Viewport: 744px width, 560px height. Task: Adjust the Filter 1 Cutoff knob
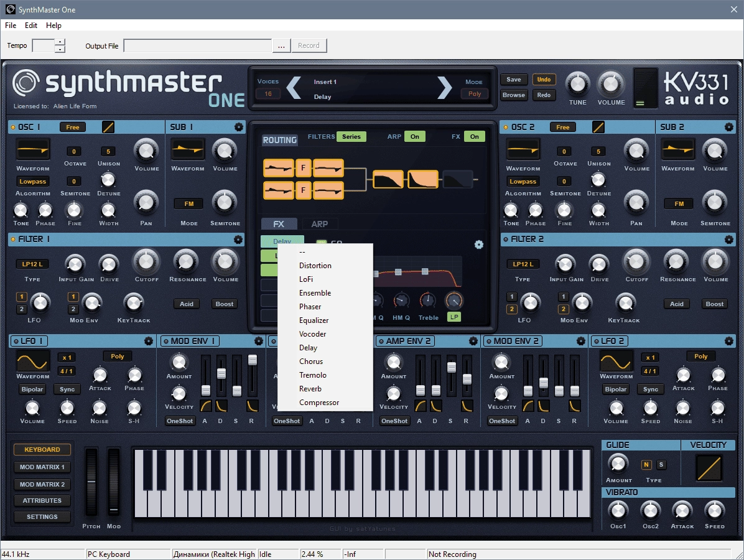coord(146,261)
